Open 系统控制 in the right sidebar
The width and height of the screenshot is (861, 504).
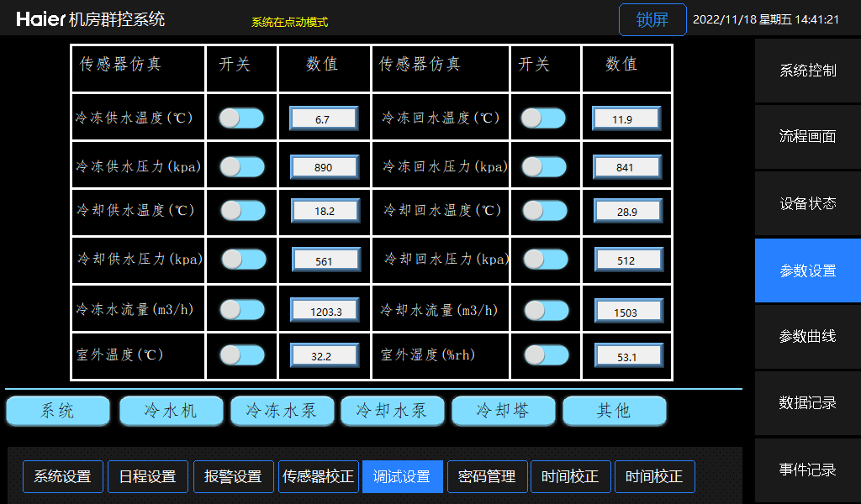(807, 71)
